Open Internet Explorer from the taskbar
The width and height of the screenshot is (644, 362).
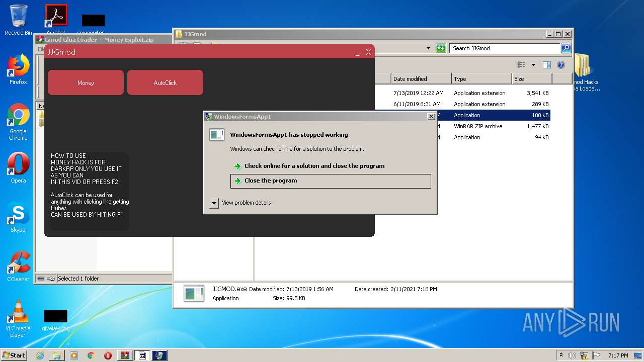tap(40, 355)
